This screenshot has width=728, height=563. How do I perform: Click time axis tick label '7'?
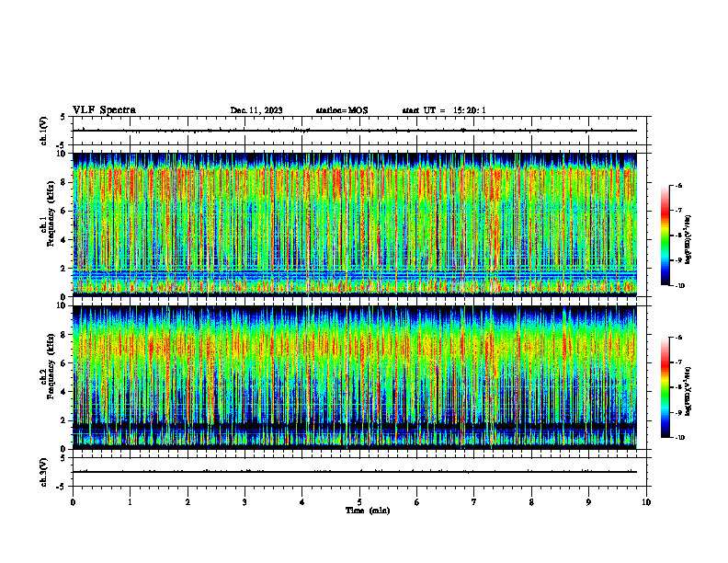click(474, 502)
